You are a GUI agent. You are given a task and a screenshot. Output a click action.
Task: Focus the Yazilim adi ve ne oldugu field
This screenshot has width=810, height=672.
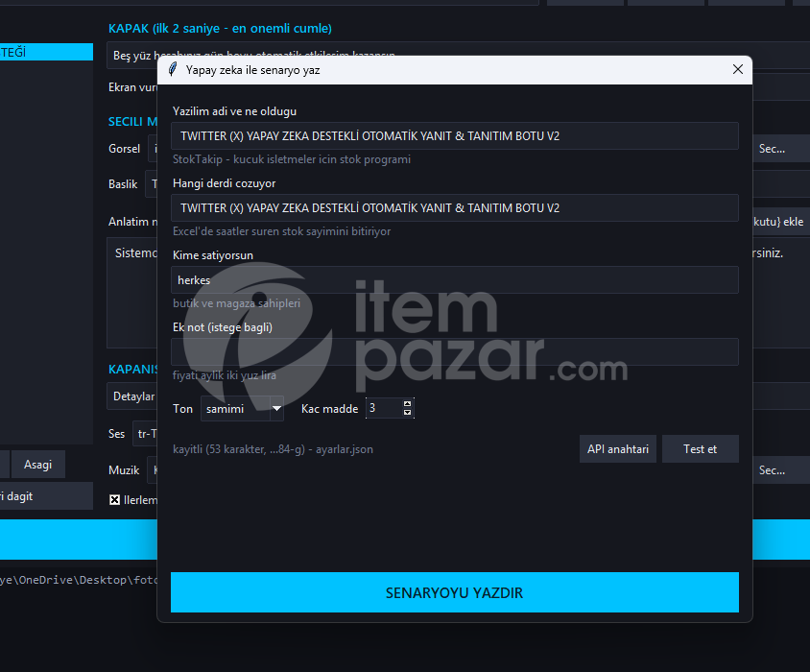tap(455, 136)
